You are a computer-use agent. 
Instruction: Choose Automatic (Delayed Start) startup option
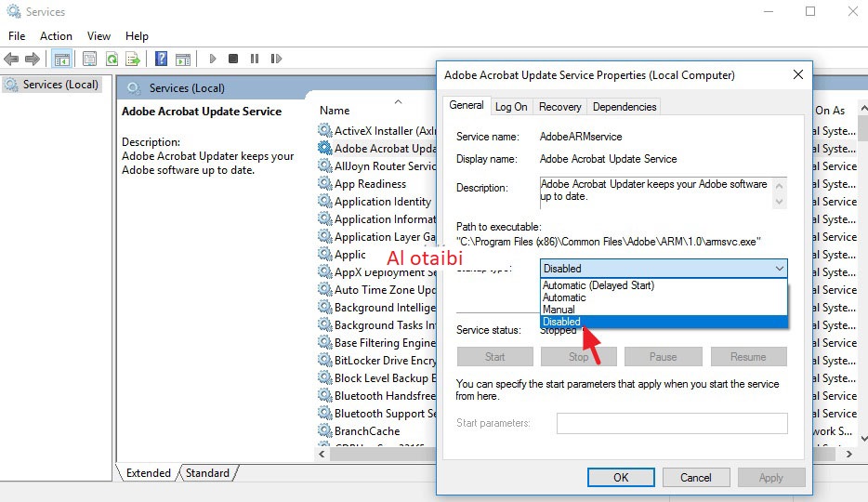pos(664,285)
